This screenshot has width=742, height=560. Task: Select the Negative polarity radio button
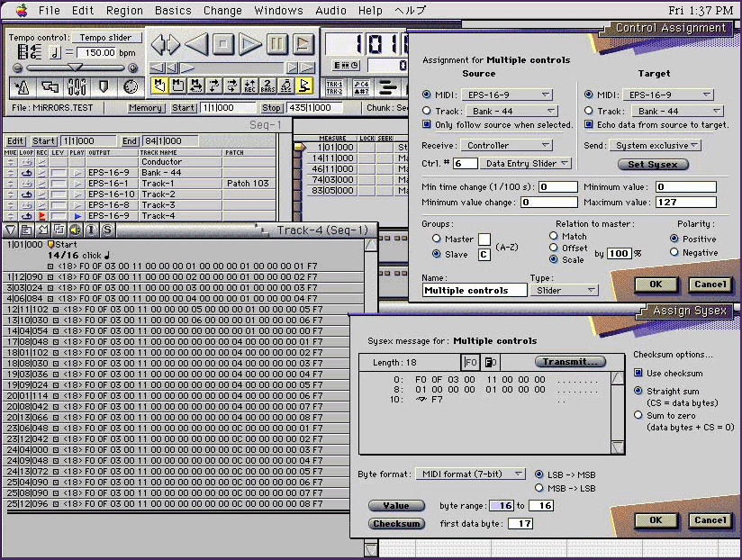(x=674, y=253)
